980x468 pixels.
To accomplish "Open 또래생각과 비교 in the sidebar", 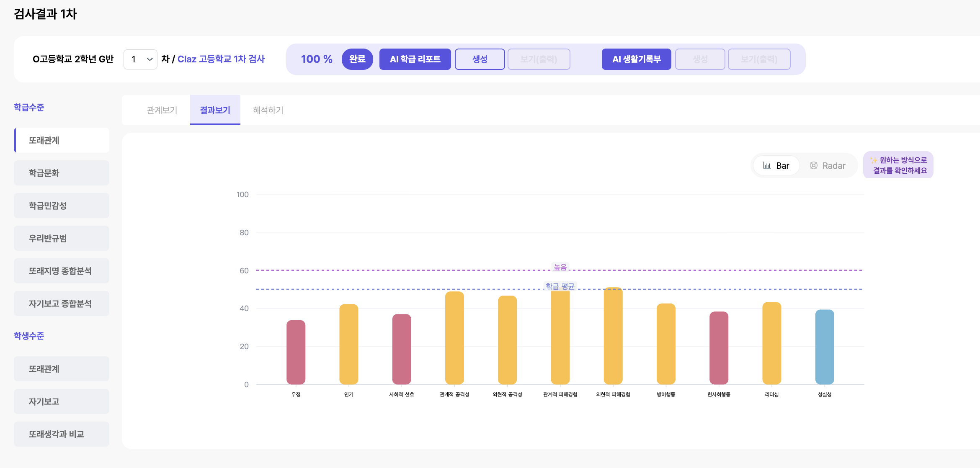I will coord(62,434).
